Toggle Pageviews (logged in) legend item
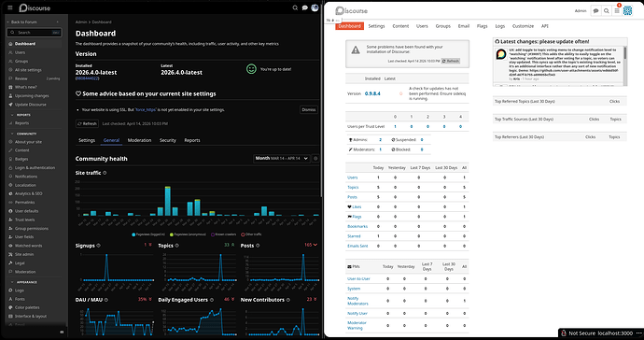Image resolution: width=644 pixels, height=340 pixels. (x=148, y=234)
